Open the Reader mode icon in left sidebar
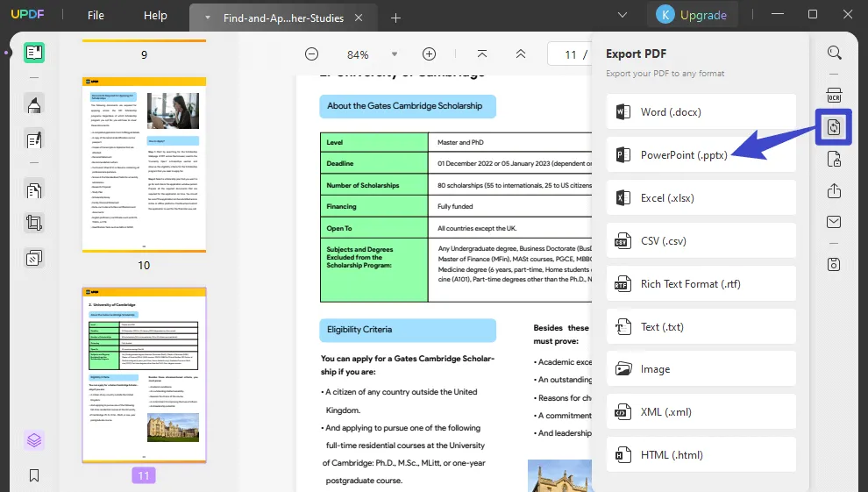The image size is (868, 492). [x=34, y=53]
